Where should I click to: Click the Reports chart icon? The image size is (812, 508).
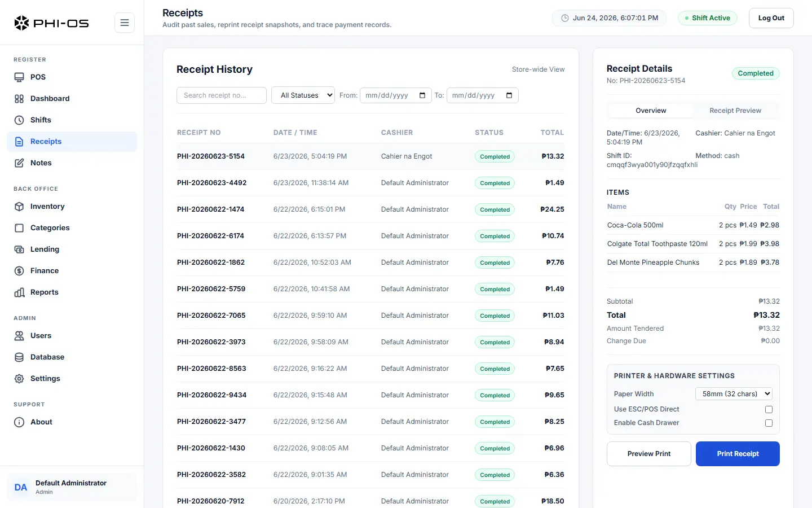tap(19, 292)
